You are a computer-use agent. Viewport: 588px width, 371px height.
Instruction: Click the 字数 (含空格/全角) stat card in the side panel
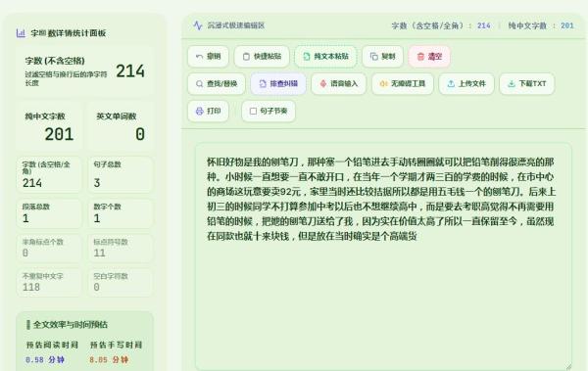(48, 174)
